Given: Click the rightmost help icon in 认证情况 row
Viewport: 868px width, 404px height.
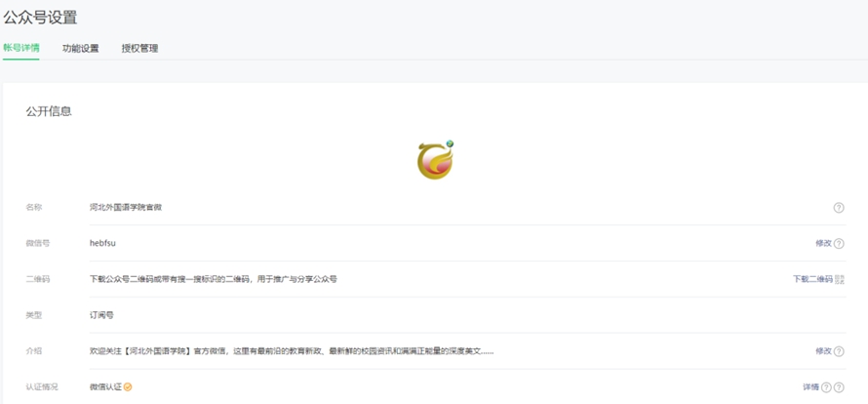Looking at the screenshot, I should coord(840,387).
